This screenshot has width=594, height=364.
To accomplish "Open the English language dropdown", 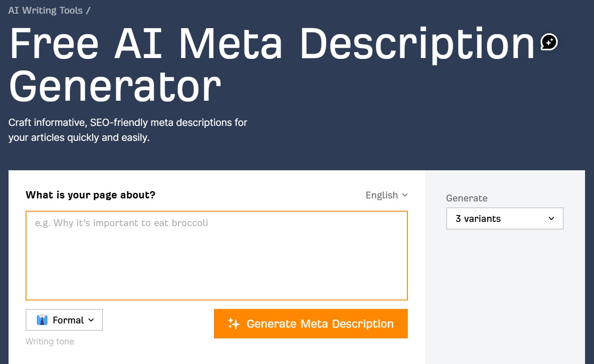I will 386,195.
